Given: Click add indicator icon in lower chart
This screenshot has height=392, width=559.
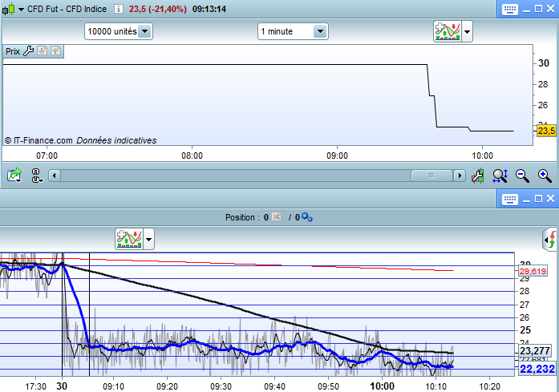Looking at the screenshot, I should pyautogui.click(x=129, y=239).
